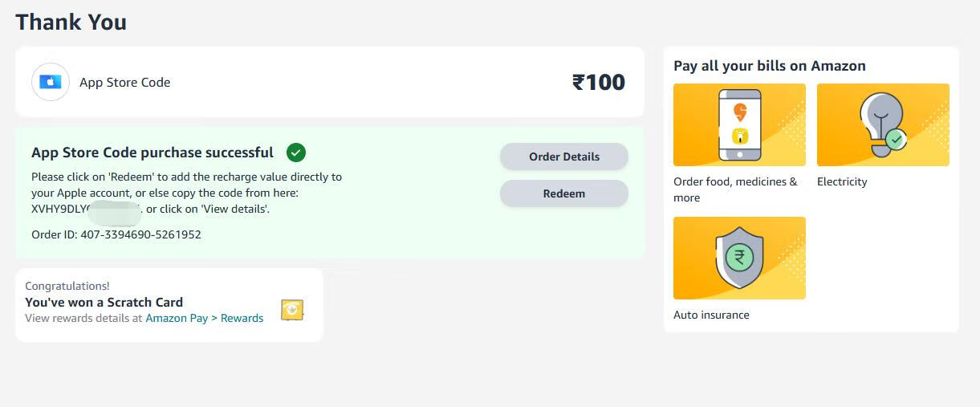
Task: Click the Thank You page heading
Action: pyautogui.click(x=71, y=22)
